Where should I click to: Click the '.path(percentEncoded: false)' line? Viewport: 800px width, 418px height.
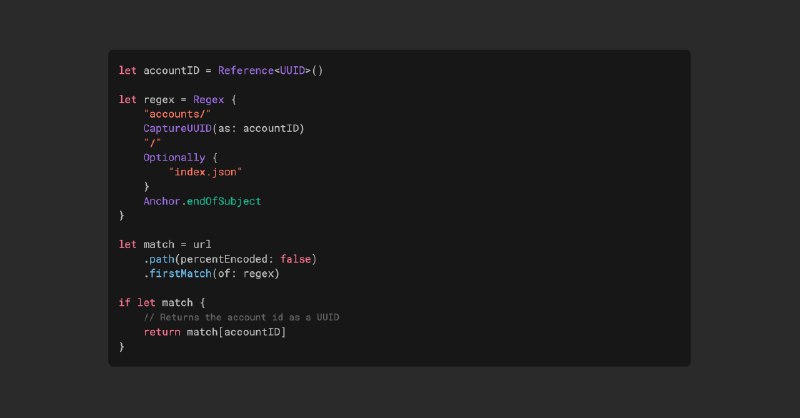pos(230,259)
